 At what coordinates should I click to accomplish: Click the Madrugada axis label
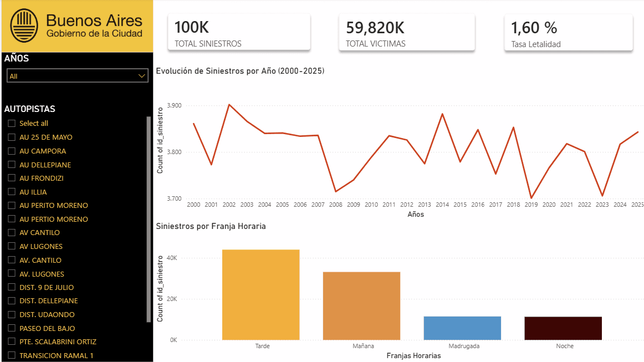464,346
